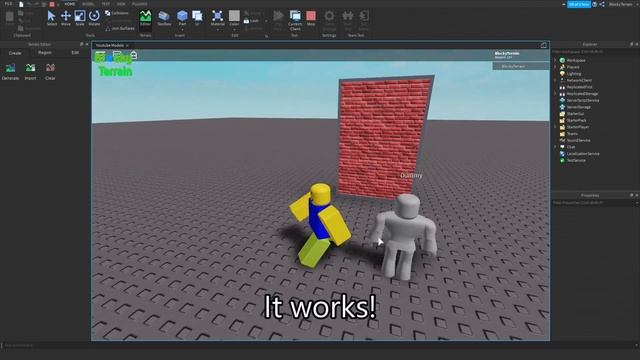Click the gray Dummy character

[404, 237]
